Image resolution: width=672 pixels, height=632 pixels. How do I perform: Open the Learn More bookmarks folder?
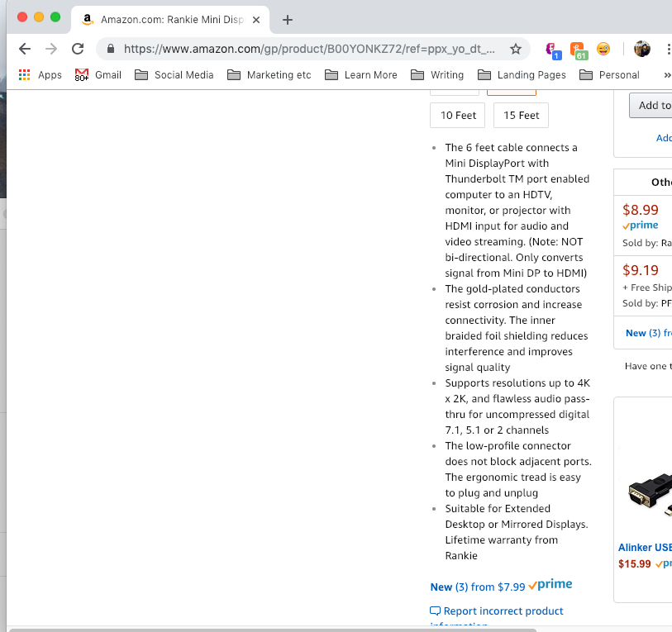[361, 75]
